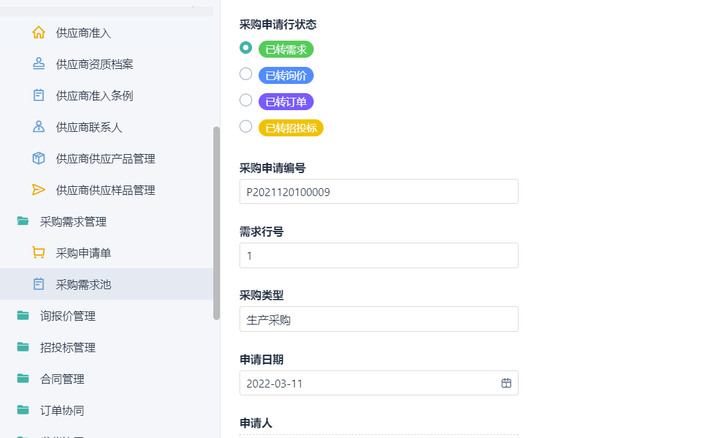Click the clipboard icon beside 供应商准入条例
This screenshot has width=720, height=438.
click(39, 96)
